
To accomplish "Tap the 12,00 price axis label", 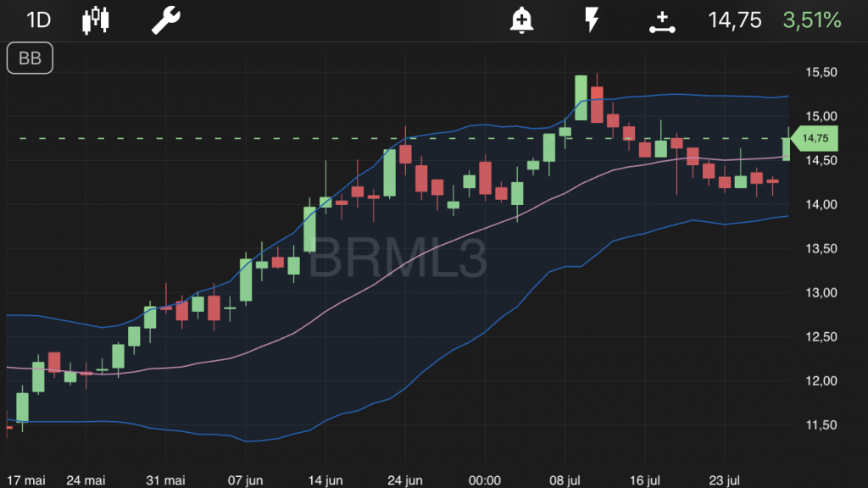I will point(821,381).
